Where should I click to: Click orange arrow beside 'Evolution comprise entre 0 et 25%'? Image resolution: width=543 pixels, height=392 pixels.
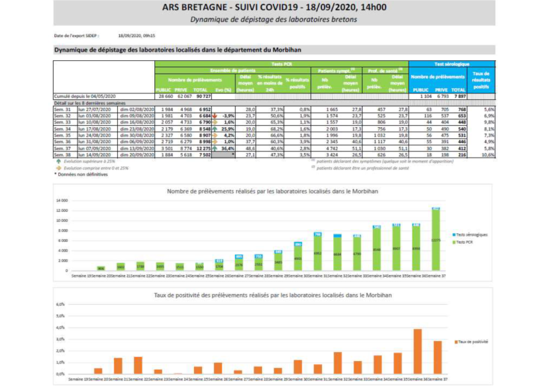(58, 168)
